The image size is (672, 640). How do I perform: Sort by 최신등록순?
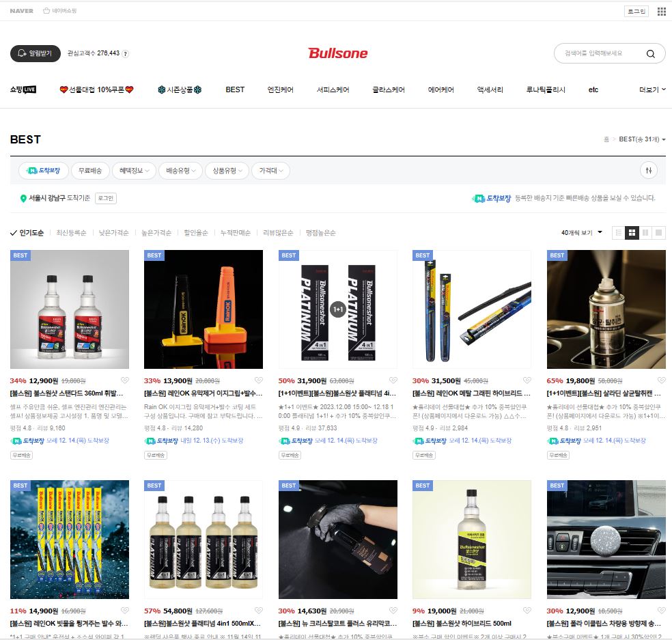pyautogui.click(x=71, y=233)
